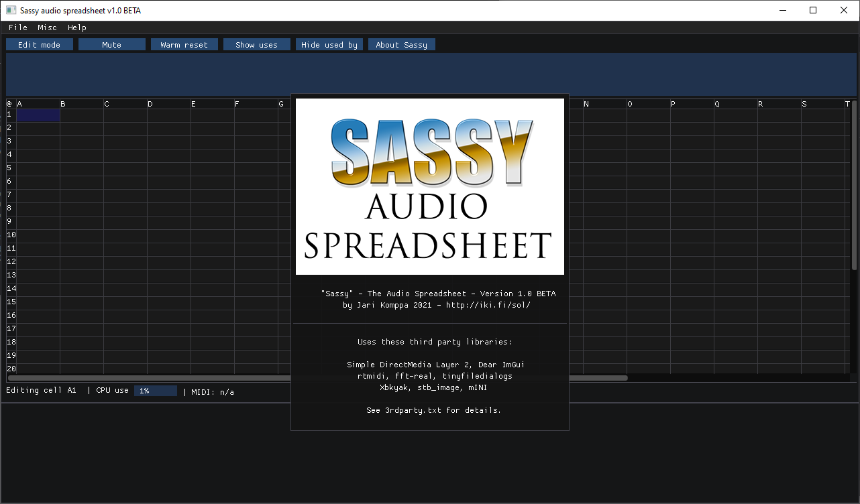
Task: Click row header 1
Action: click(x=11, y=115)
